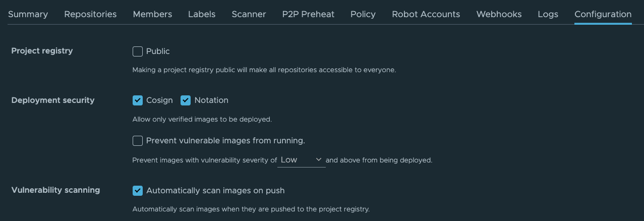Select the Scanner tab

pos(249,14)
